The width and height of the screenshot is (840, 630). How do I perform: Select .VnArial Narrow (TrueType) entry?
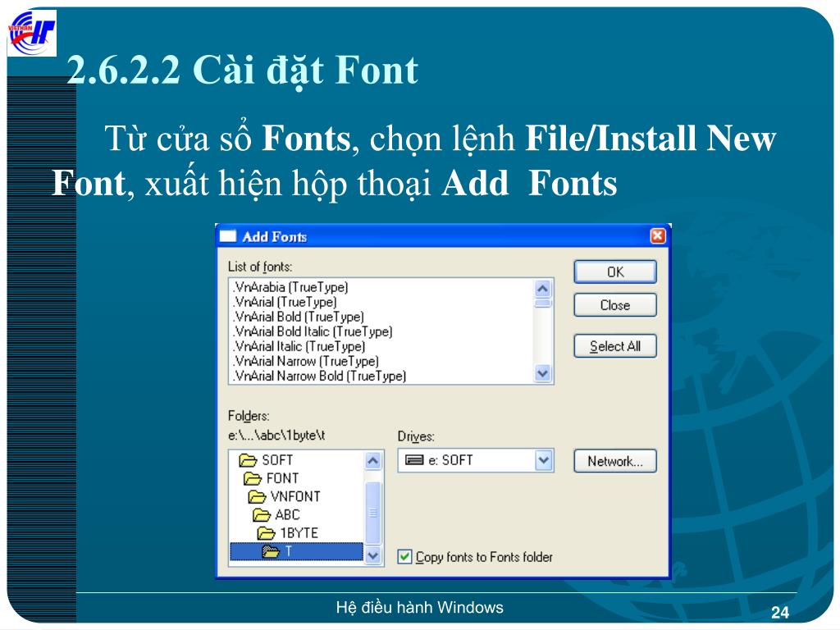coord(307,361)
